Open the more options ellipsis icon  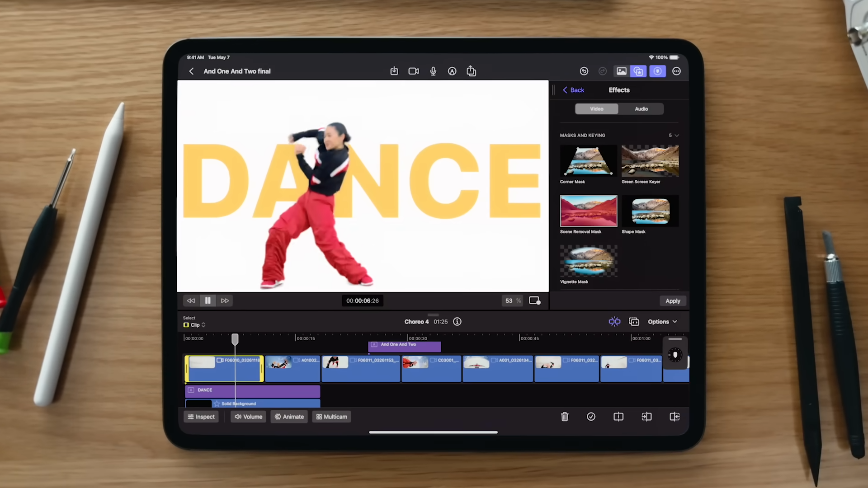677,71
